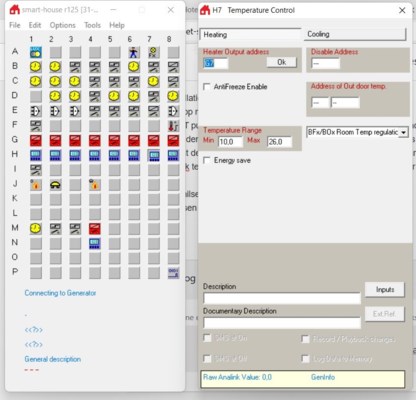Open the Options menu

pyautogui.click(x=63, y=25)
